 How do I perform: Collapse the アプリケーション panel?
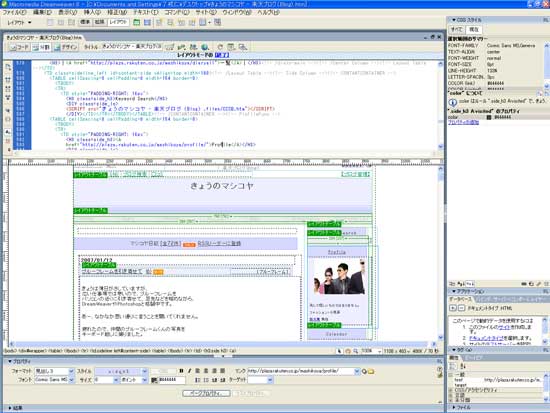(454, 291)
